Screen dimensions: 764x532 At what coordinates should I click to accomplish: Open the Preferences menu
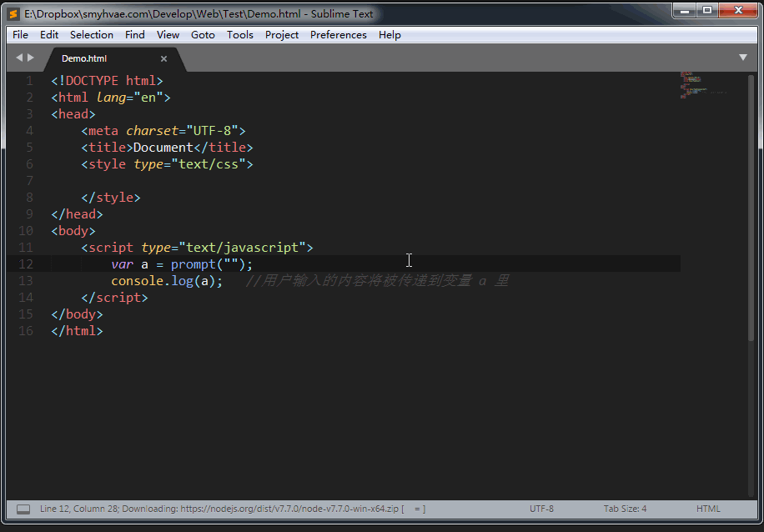[339, 34]
